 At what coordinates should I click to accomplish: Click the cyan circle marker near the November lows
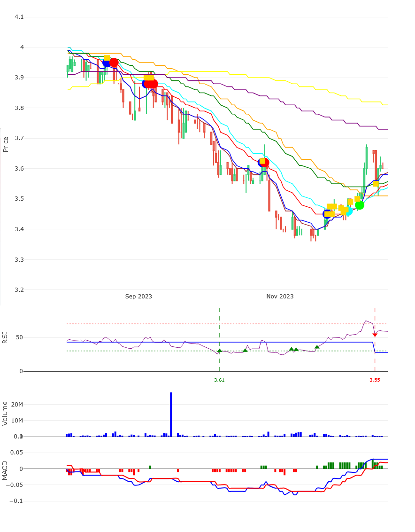(348, 211)
